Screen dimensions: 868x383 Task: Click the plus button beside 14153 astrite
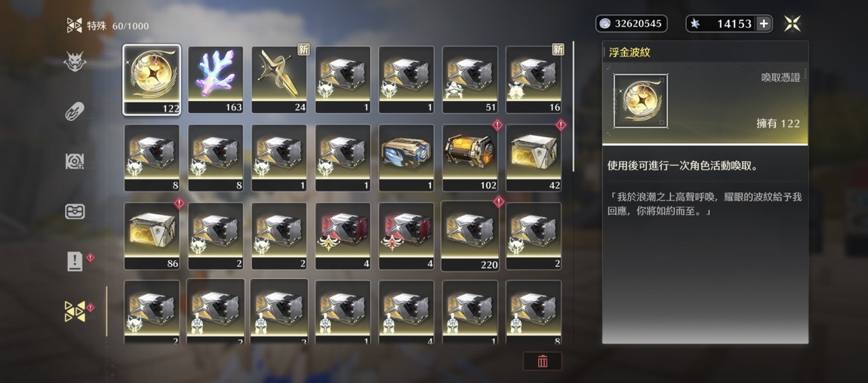point(763,24)
